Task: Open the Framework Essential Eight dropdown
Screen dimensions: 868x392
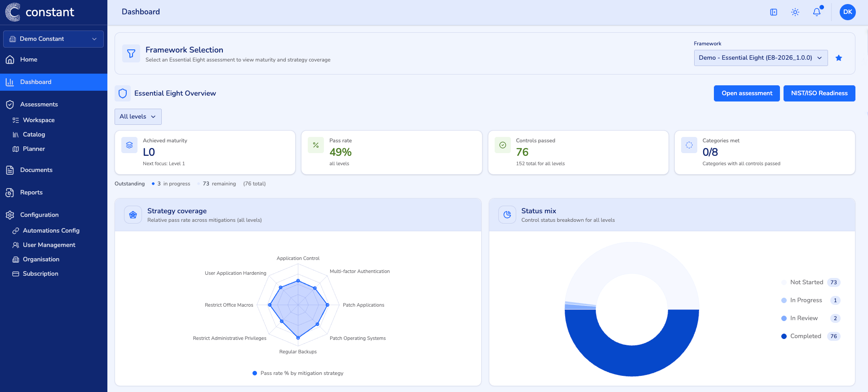Action: click(x=761, y=58)
